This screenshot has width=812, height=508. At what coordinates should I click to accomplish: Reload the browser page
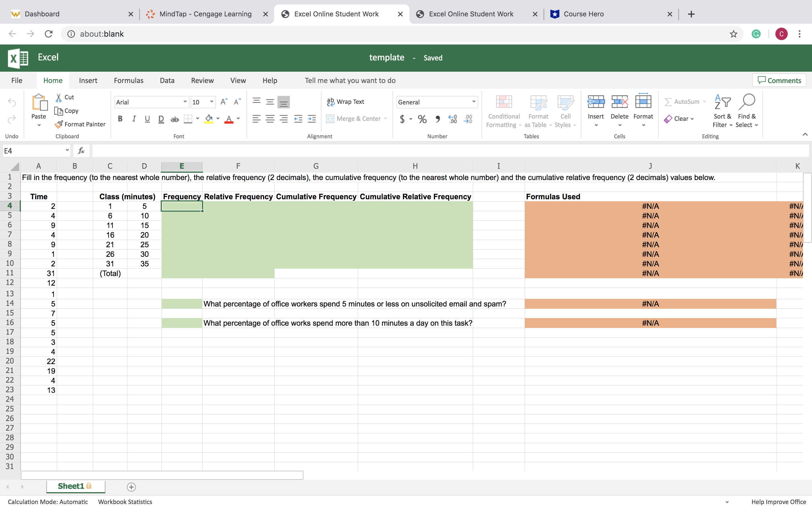tap(49, 34)
